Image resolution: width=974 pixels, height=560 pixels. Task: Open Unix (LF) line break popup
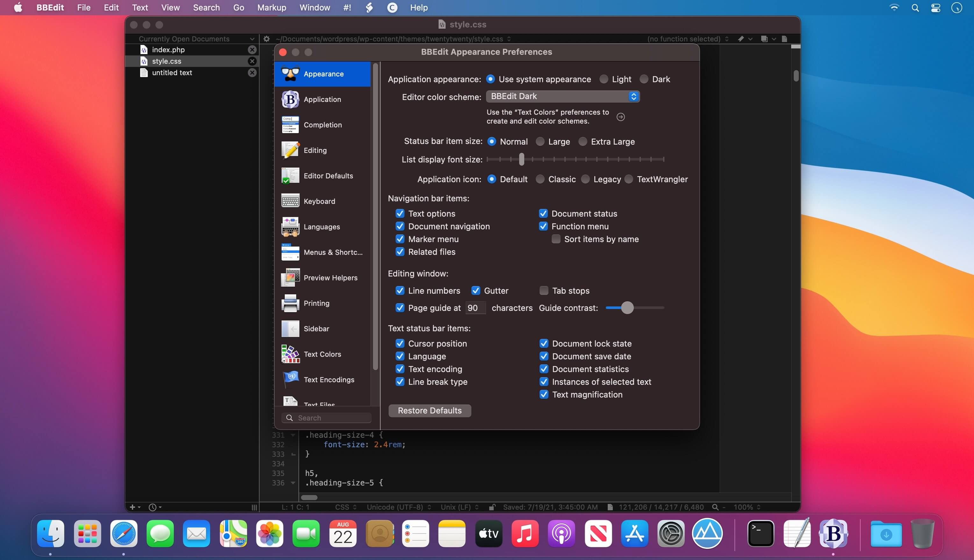[460, 507]
